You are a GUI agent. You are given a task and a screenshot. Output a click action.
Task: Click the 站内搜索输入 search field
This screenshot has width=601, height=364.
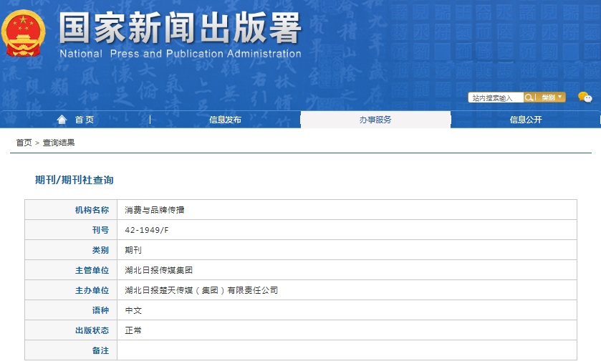[x=496, y=97]
